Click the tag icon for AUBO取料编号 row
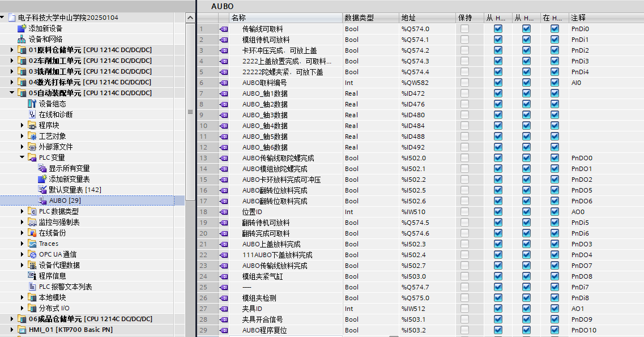Viewport: 644px width, 337px height. pos(224,83)
